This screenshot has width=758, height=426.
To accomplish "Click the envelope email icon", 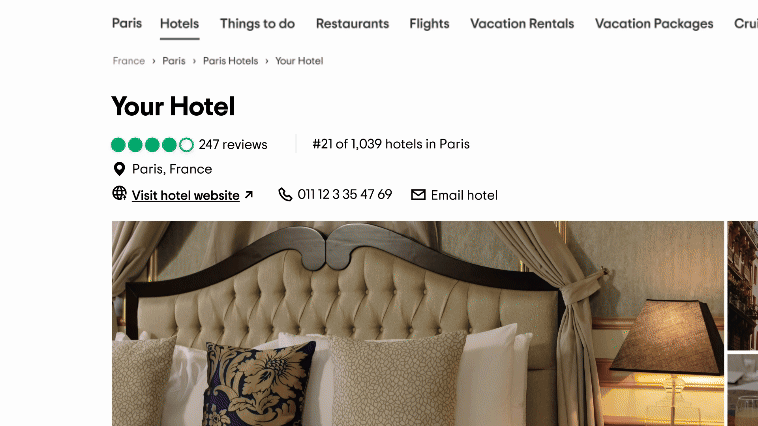I will tap(418, 194).
